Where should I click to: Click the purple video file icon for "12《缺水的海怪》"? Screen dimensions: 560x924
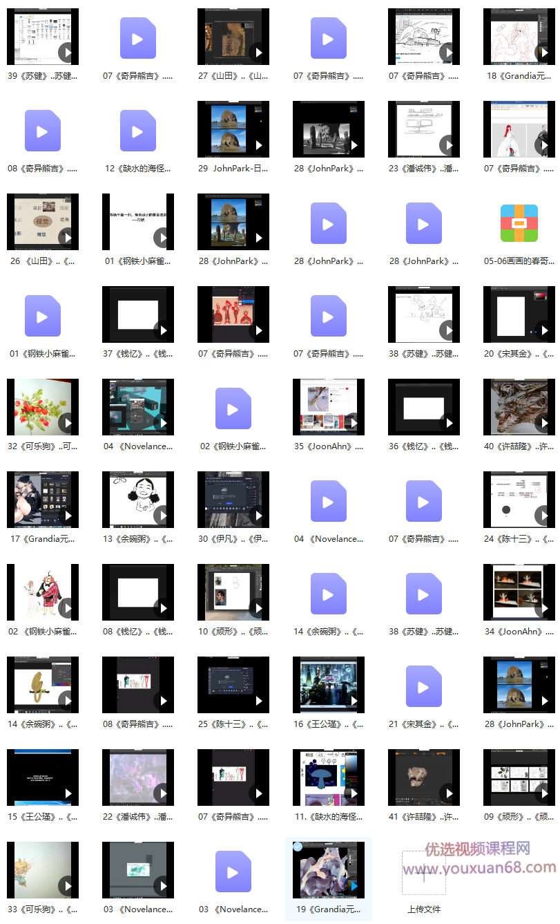click(137, 129)
